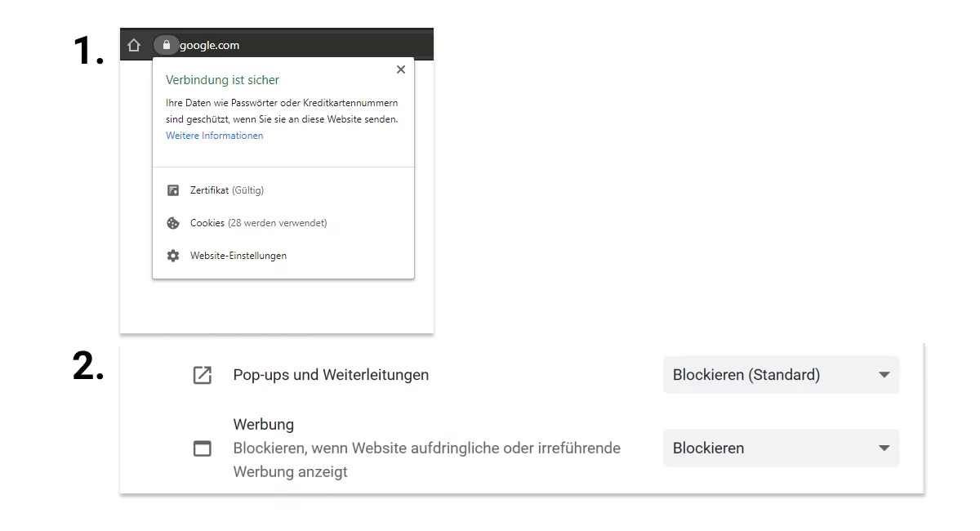Open the Pop-ups und Weiterleitungen dropdown

781,375
